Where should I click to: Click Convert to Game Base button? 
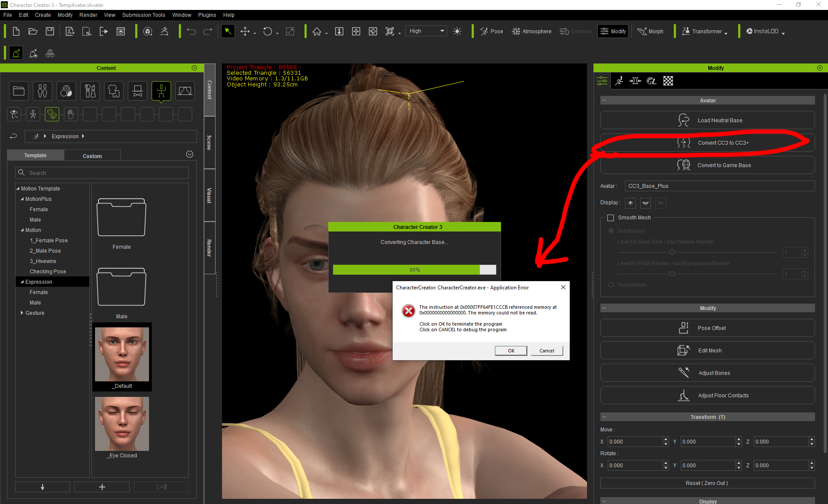pyautogui.click(x=707, y=165)
